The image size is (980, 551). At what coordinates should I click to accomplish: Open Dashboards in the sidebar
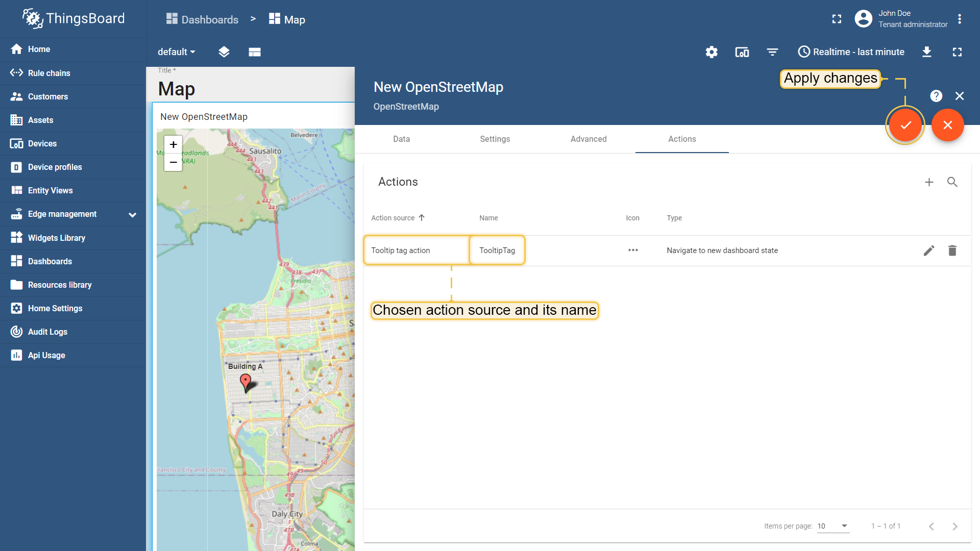[72, 261]
